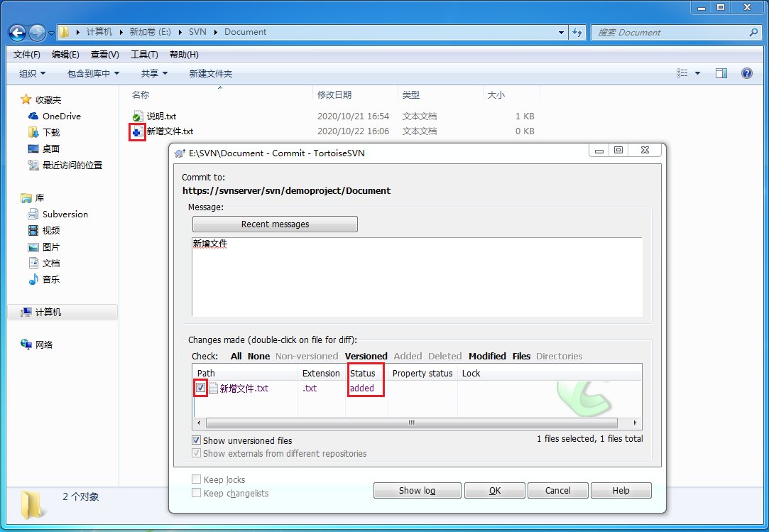Open the recent pages dropdown next to forward arrow
Image resolution: width=769 pixels, height=532 pixels.
point(51,33)
